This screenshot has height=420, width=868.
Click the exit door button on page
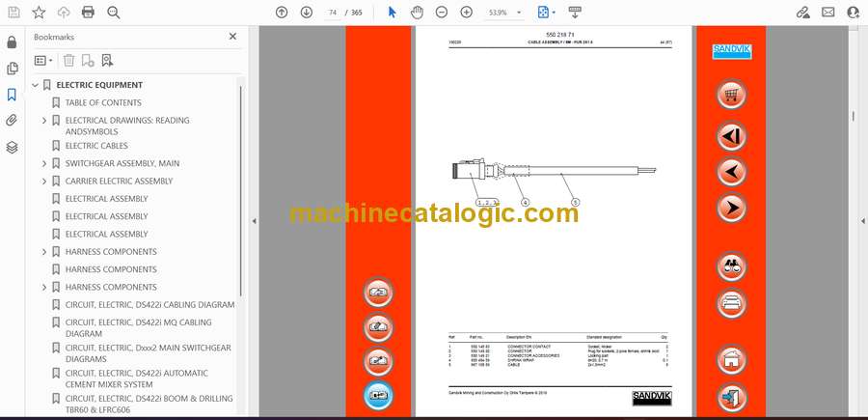click(x=731, y=397)
